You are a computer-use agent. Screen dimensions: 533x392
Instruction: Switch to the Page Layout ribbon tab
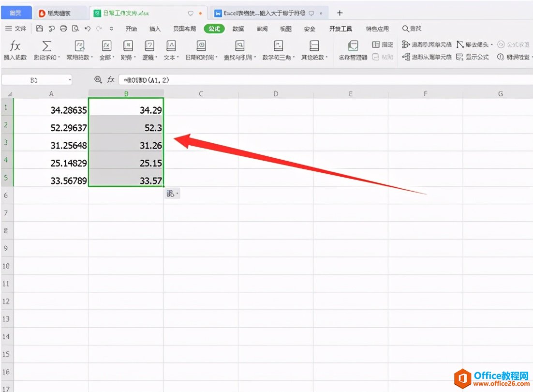point(185,29)
